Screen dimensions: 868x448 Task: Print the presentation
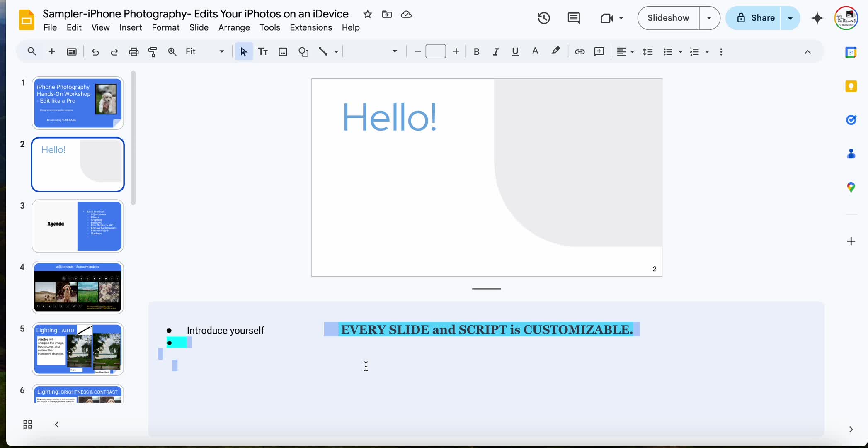[x=133, y=51]
